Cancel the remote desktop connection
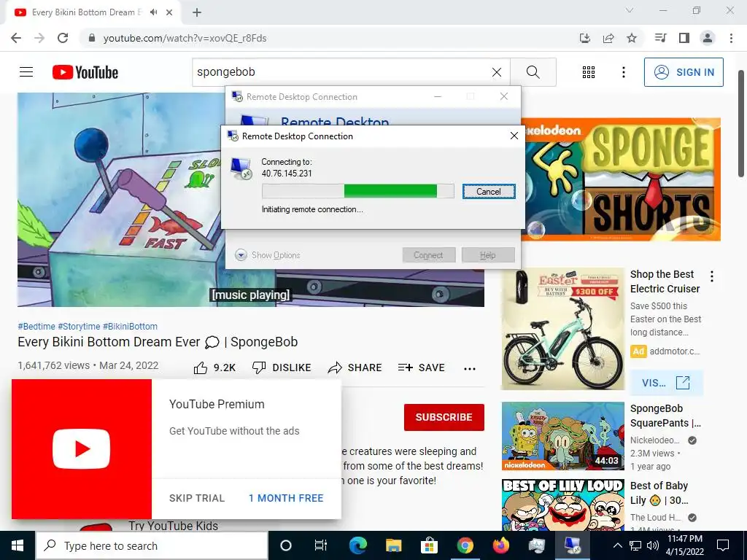This screenshot has height=560, width=747. click(x=489, y=192)
